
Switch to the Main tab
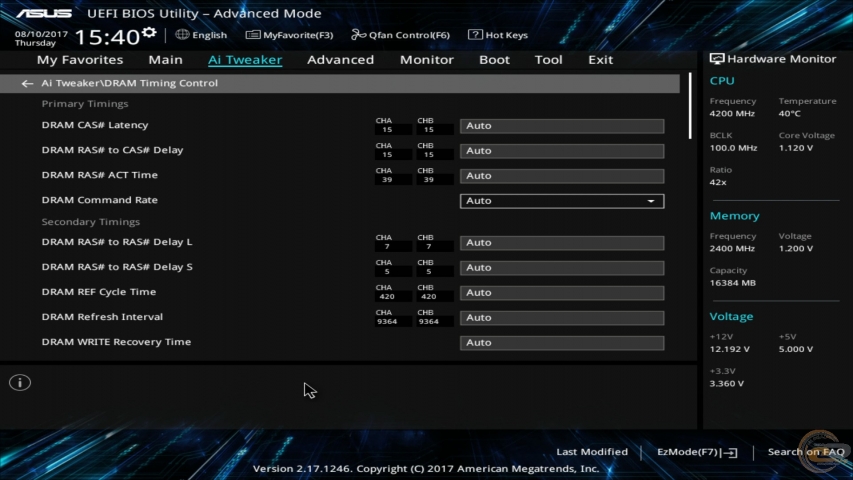click(x=165, y=60)
